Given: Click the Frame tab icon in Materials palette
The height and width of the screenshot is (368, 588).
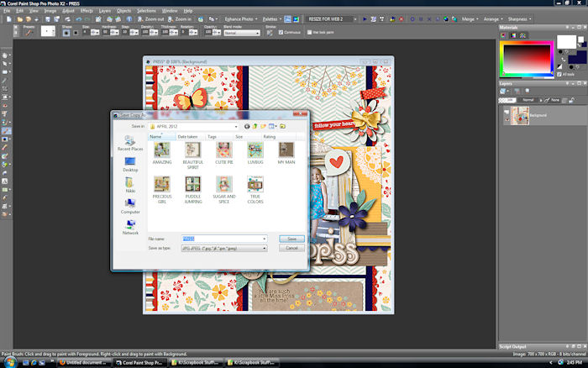Looking at the screenshot, I should [503, 35].
